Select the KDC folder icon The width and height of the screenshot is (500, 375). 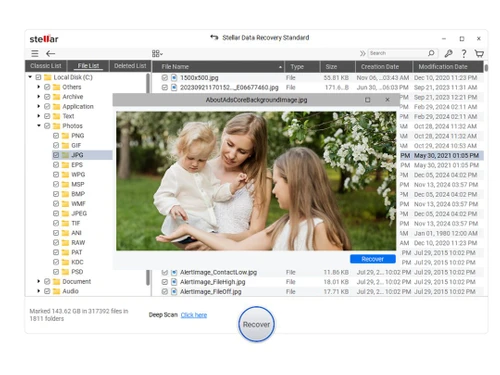point(65,262)
